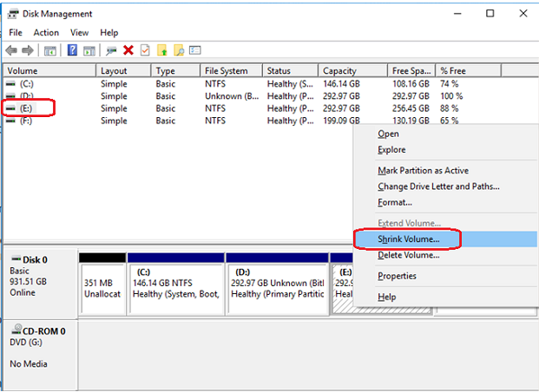Select the (D:) 292.97 GB Unknown partition block

pos(277,284)
